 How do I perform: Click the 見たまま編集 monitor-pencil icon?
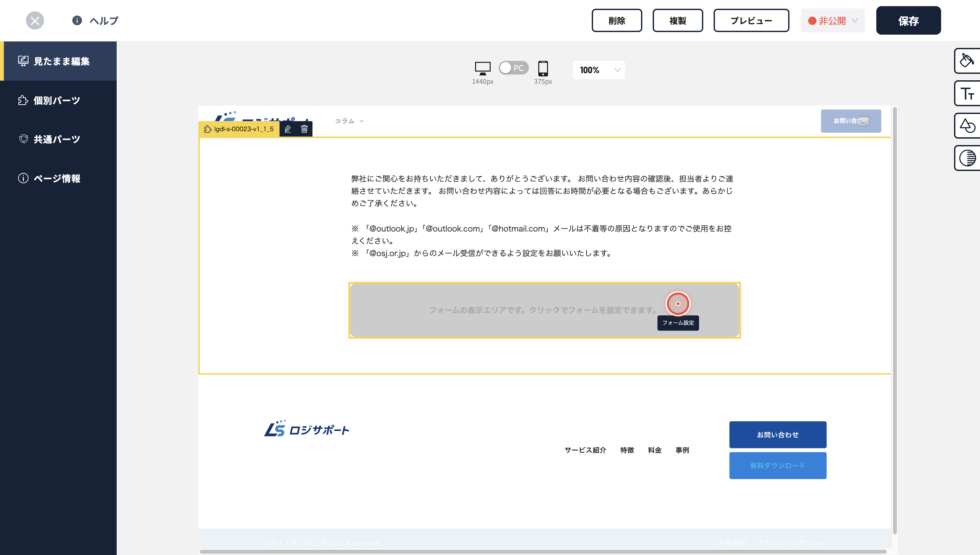23,61
